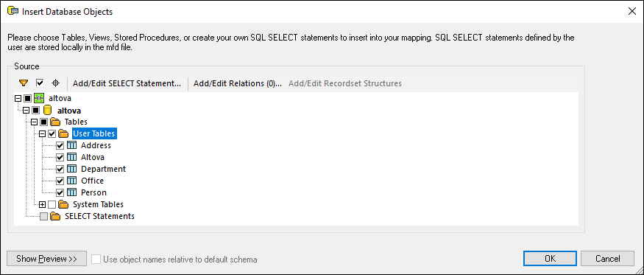Dismiss dialog with Cancel button
Screen dimensions: 644x275
pyautogui.click(x=607, y=259)
